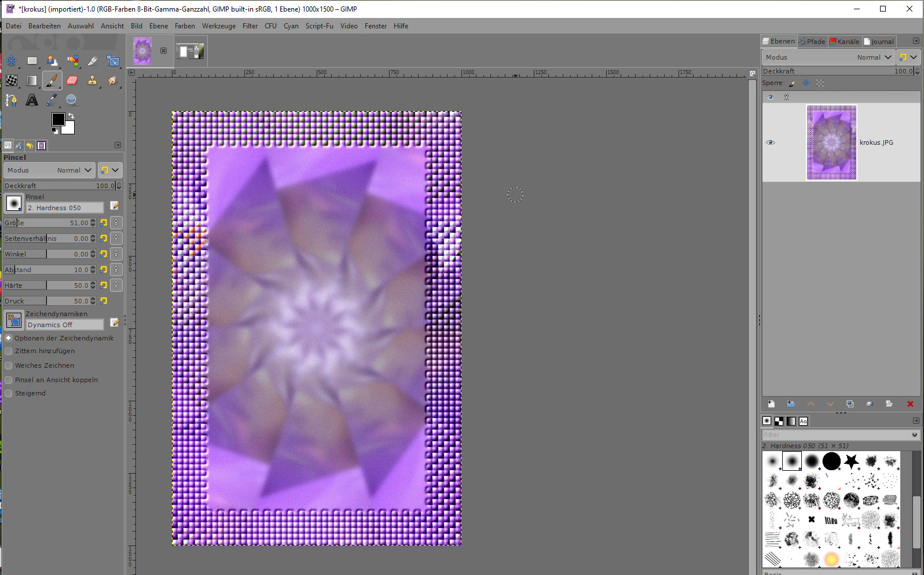Enable Weiches Zeichnen checkbox
Screen dimensions: 924x575
point(9,365)
